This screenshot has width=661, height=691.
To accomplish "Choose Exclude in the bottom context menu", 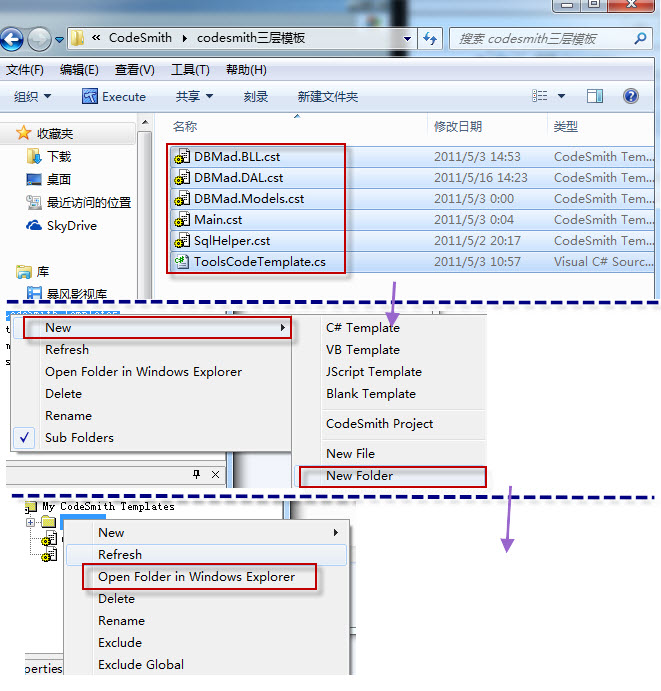I will click(x=120, y=643).
